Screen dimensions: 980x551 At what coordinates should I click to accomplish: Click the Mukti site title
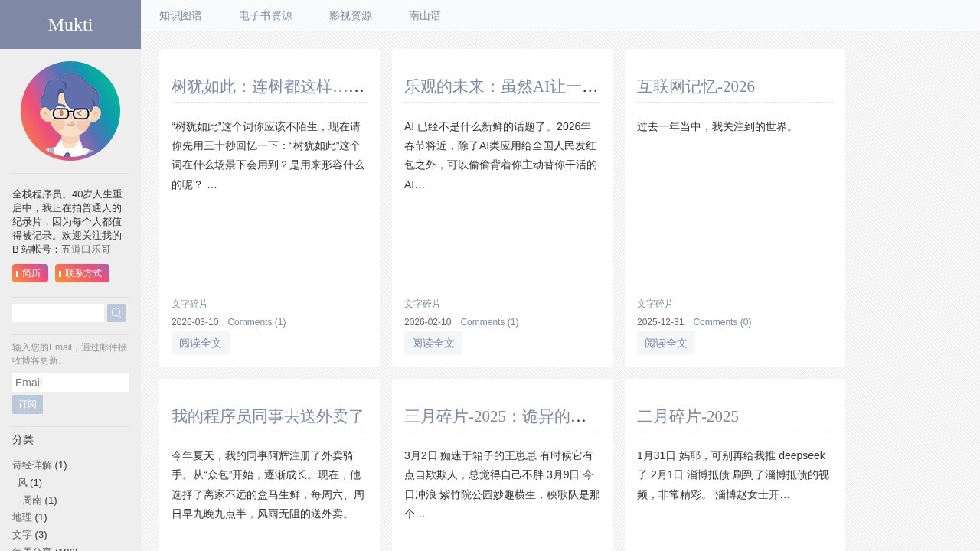[70, 24]
